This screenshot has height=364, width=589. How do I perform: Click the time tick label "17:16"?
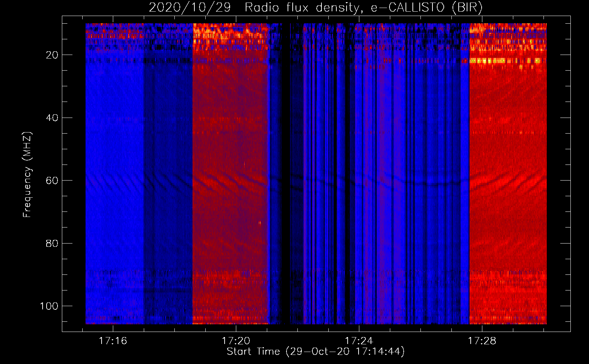[x=113, y=341]
